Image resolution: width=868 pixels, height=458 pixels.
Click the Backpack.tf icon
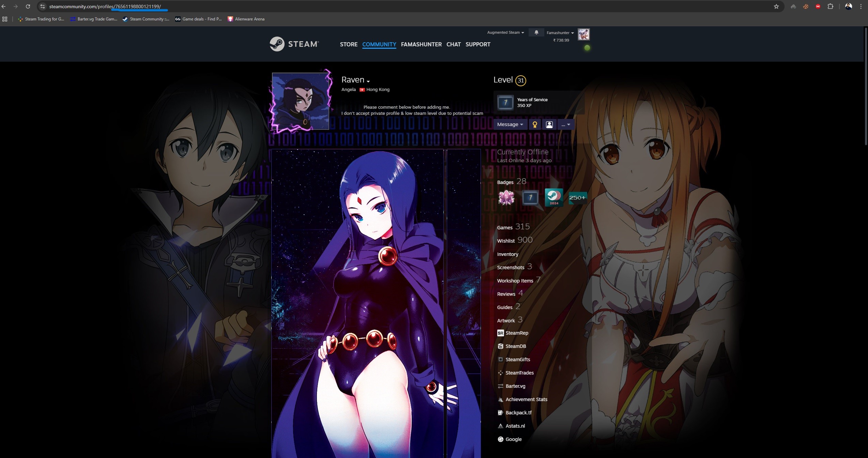click(500, 413)
